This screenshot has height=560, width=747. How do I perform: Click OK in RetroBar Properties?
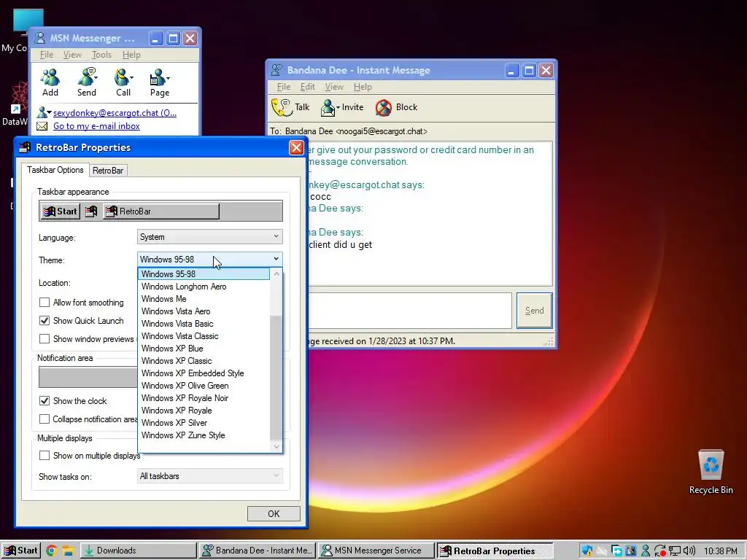tap(274, 513)
